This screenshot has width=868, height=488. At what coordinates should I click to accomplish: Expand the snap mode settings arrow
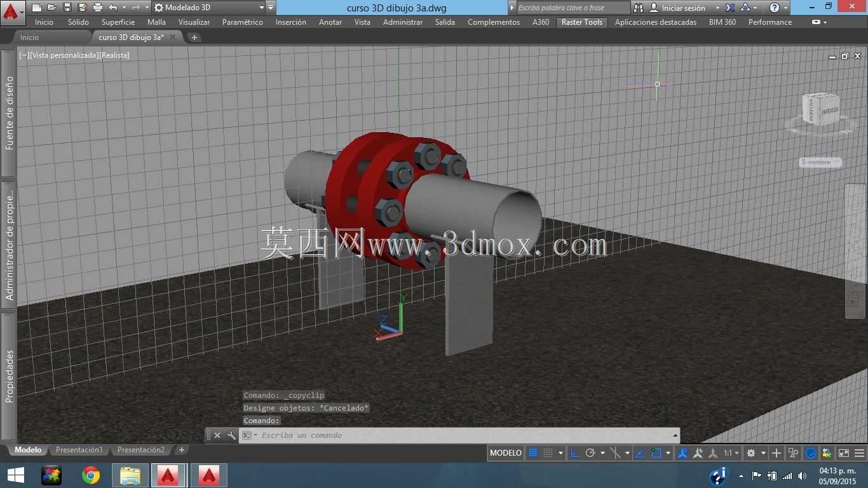(560, 453)
